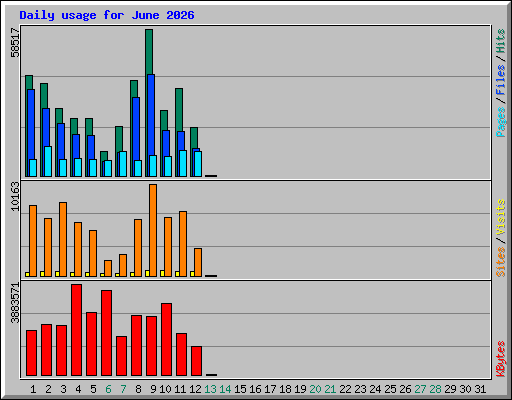
Task: Click the 58517 hits axis value
Action: [15, 43]
